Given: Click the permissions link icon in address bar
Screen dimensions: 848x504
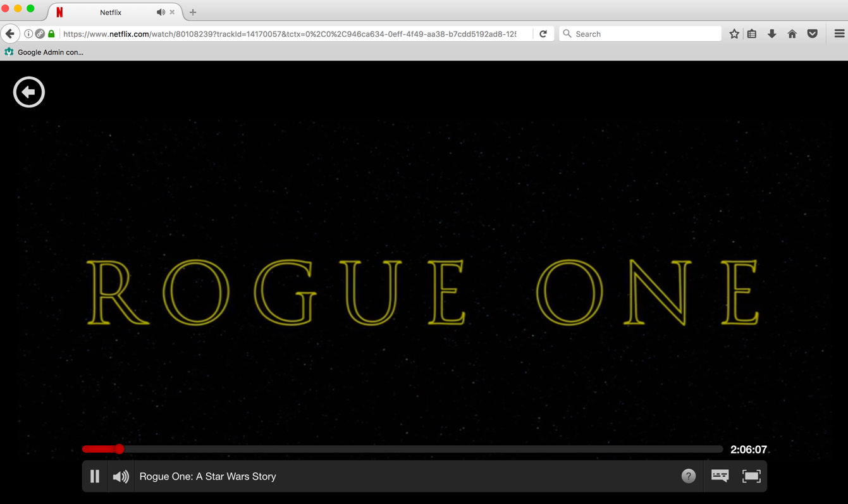Looking at the screenshot, I should pyautogui.click(x=40, y=34).
